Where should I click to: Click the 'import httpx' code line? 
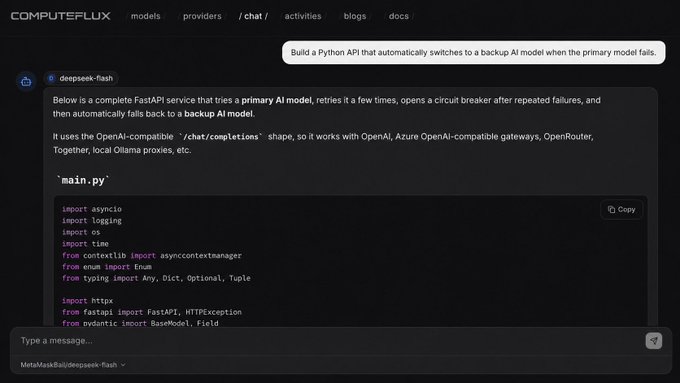87,301
